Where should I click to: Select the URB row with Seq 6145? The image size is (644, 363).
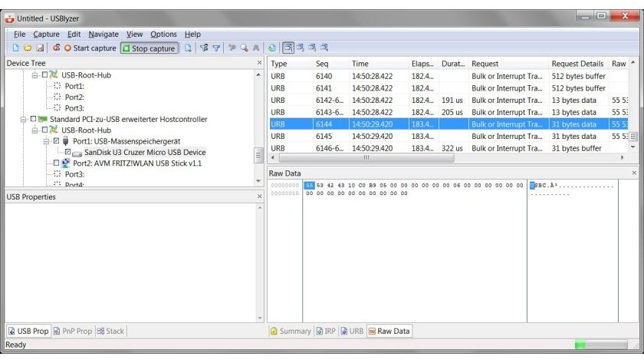click(449, 136)
